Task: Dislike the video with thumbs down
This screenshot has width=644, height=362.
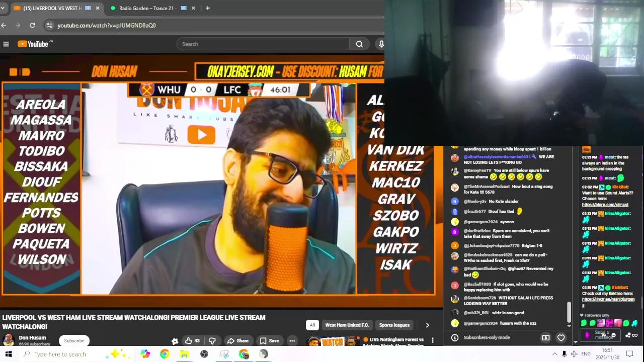Action: pyautogui.click(x=212, y=340)
